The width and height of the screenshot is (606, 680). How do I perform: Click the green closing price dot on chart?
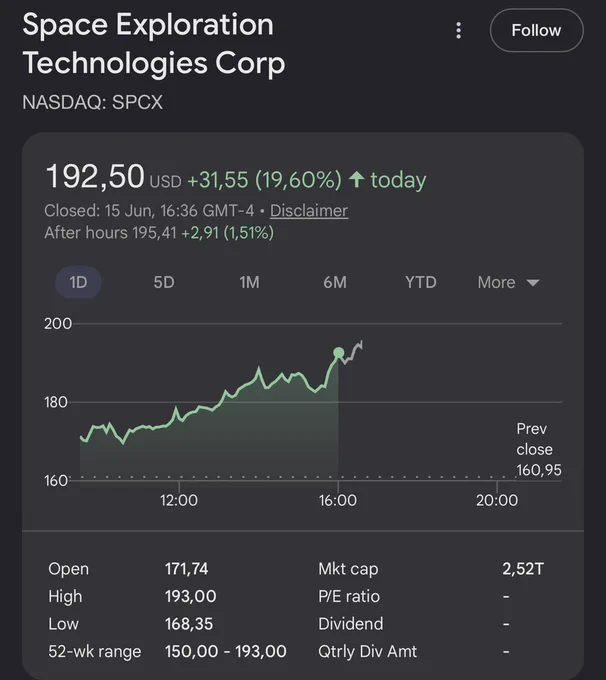point(339,353)
